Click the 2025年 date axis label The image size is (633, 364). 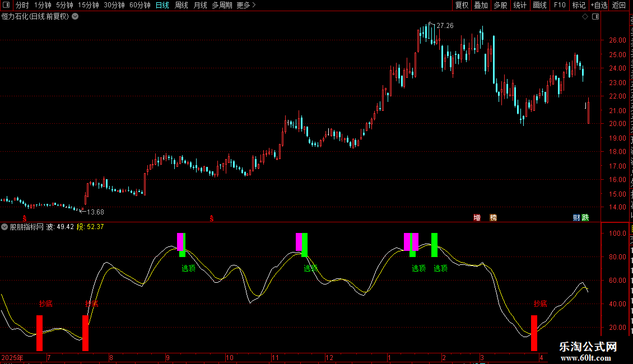(x=12, y=357)
